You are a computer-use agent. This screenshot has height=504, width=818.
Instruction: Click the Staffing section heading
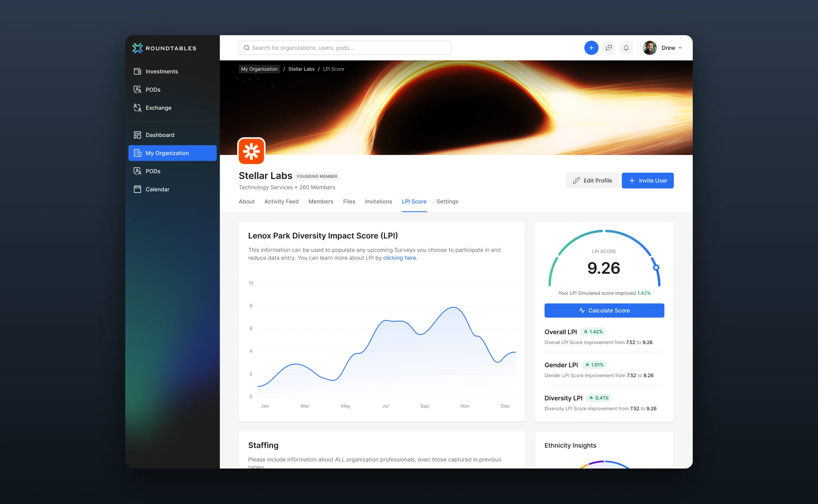click(263, 445)
